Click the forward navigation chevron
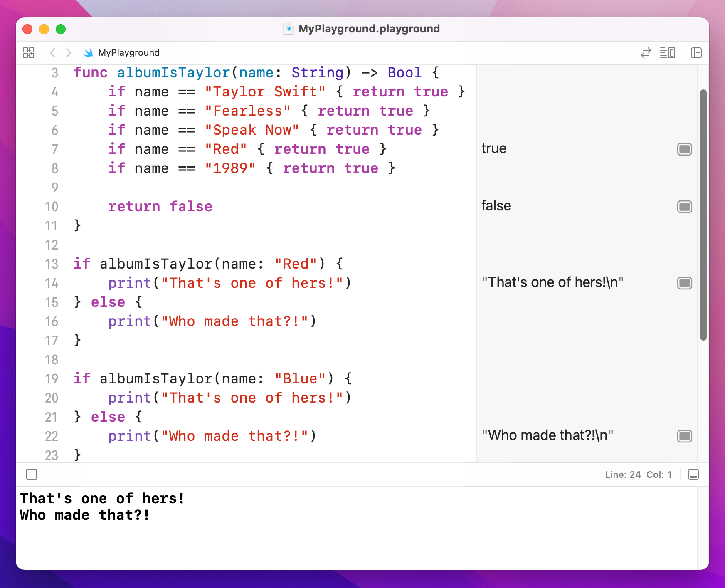Screen dimensions: 725x588 pos(68,52)
